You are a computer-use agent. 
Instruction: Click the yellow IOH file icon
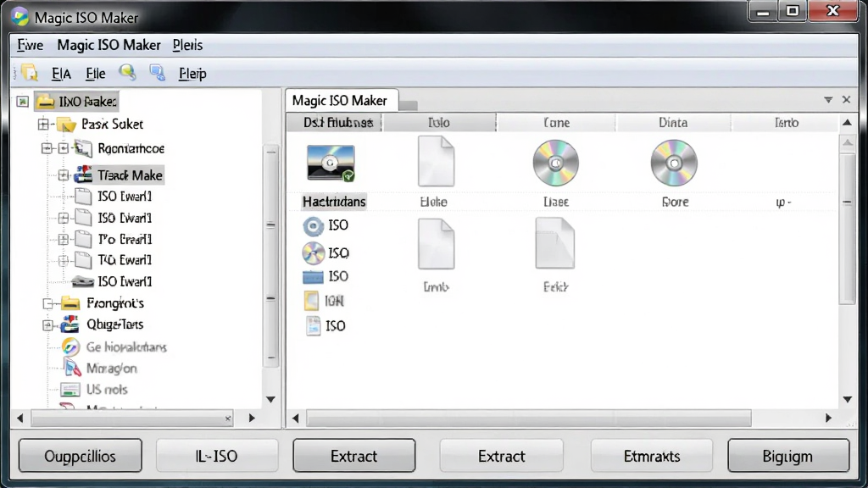click(x=312, y=301)
